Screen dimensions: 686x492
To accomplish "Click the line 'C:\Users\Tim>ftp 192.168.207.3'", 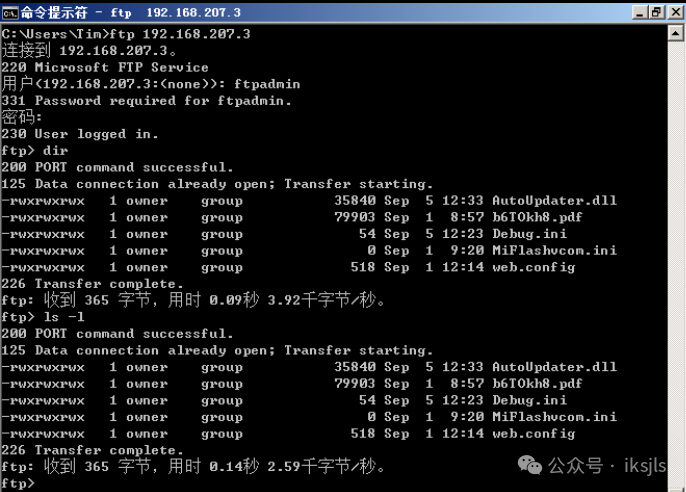I will 126,34.
